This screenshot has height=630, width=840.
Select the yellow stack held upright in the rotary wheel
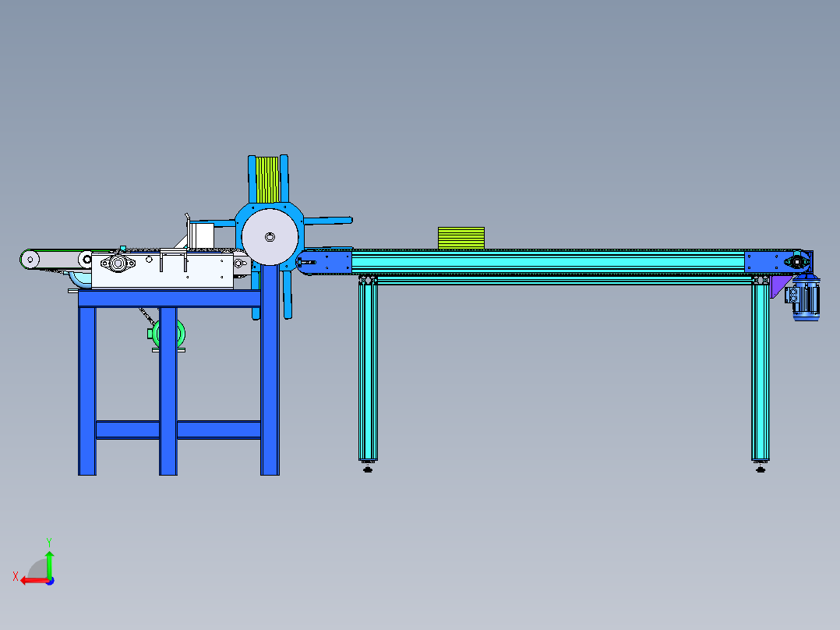(267, 179)
